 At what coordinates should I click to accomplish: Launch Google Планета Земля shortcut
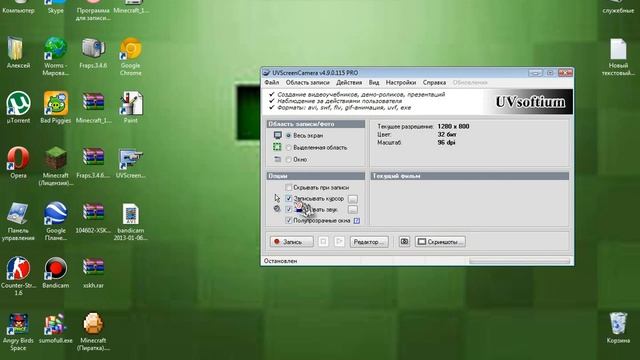point(56,213)
